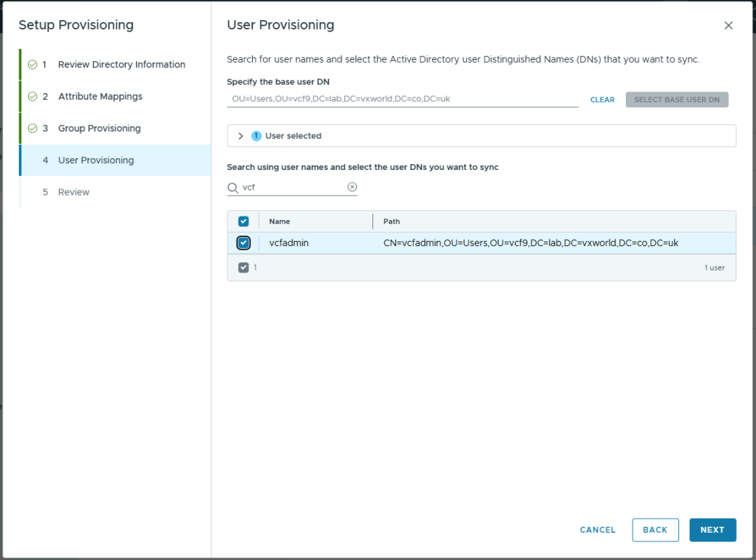Click the blue selected-user count badge
Image resolution: width=756 pixels, height=560 pixels.
click(256, 136)
